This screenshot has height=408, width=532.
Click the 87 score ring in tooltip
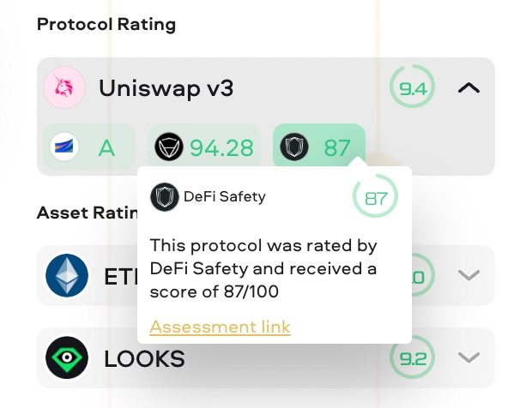click(376, 198)
